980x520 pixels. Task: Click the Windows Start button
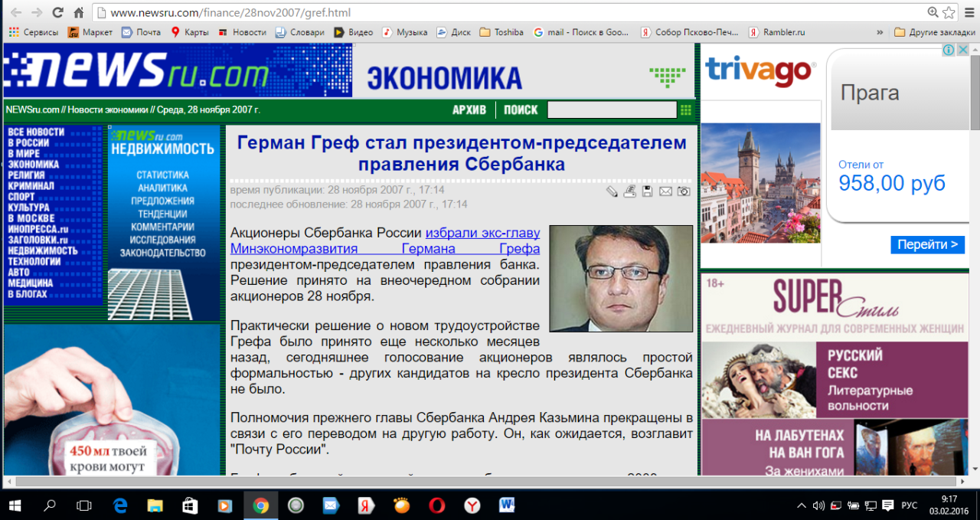[15, 505]
